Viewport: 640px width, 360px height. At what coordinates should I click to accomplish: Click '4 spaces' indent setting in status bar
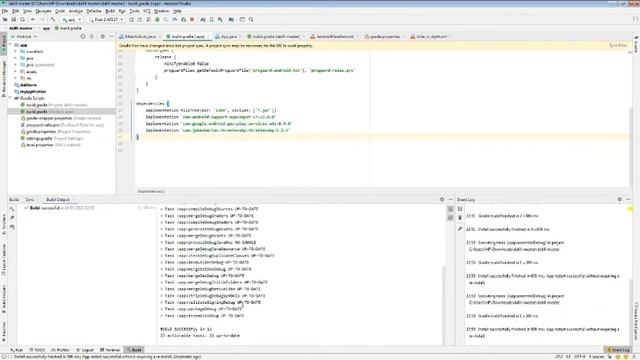(x=596, y=357)
